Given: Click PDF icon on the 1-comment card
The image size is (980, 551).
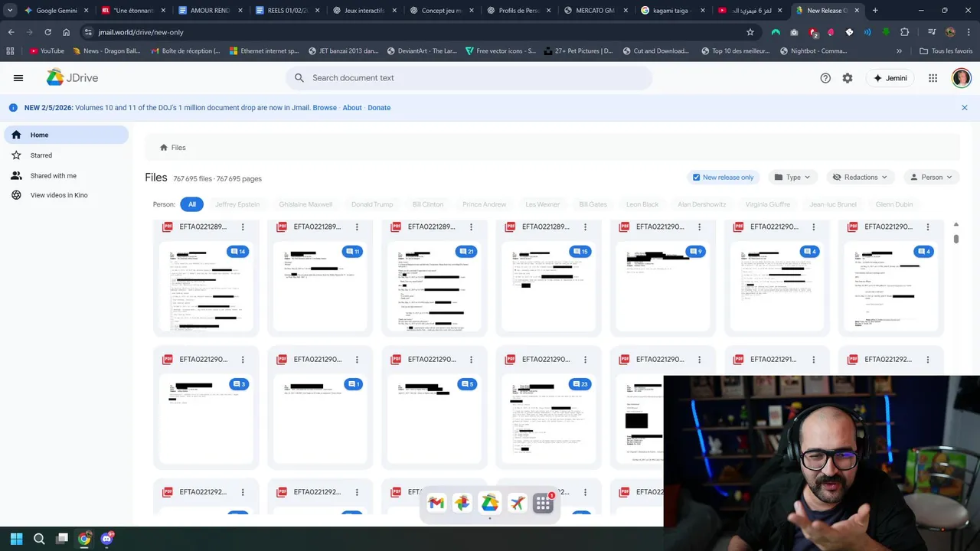Looking at the screenshot, I should [282, 360].
